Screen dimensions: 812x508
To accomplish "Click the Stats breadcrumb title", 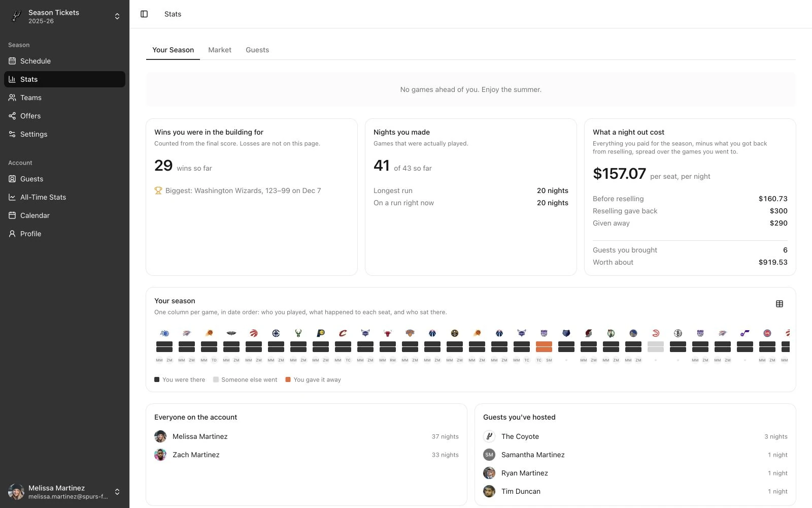I will click(x=173, y=14).
